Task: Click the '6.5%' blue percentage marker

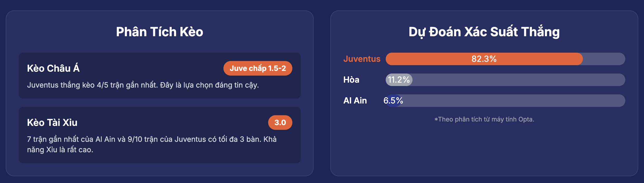Action: pyautogui.click(x=393, y=101)
